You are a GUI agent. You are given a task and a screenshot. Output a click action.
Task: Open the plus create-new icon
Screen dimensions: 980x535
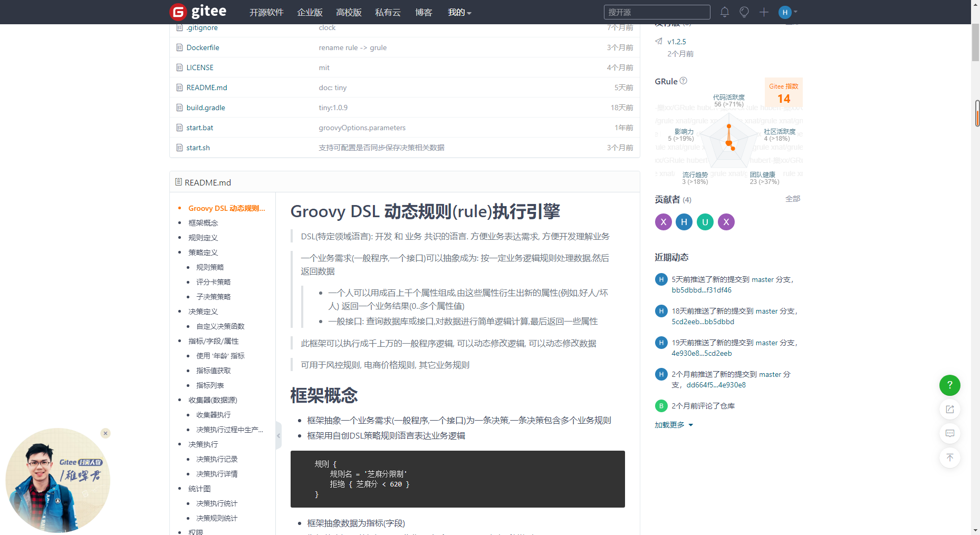point(764,12)
